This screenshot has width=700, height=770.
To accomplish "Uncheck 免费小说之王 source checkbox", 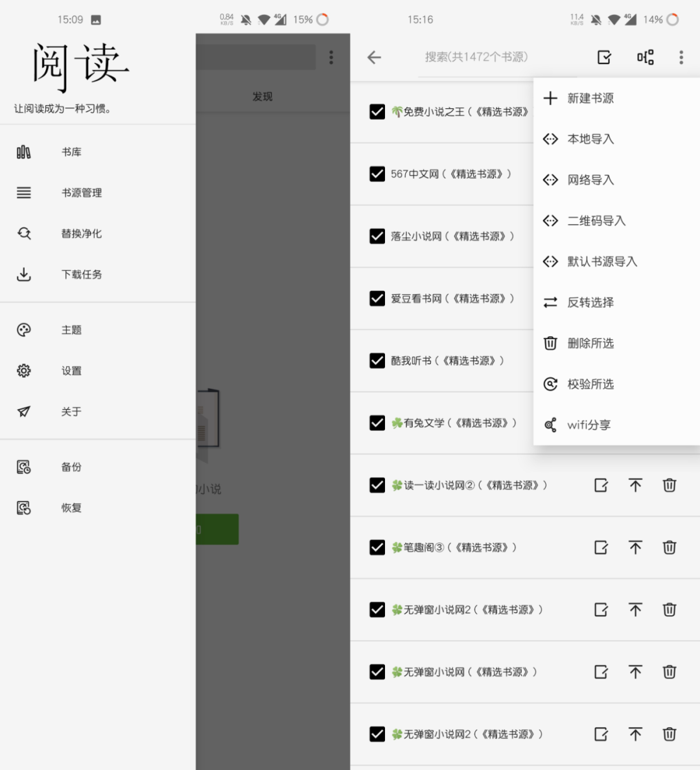I will [377, 111].
